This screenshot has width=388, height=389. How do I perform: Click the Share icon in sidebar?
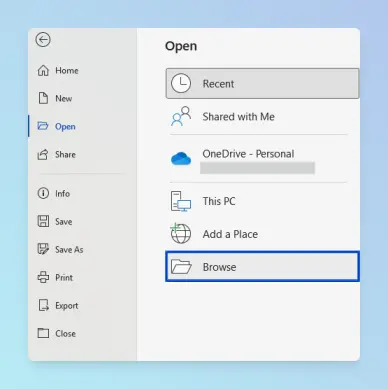pos(43,154)
